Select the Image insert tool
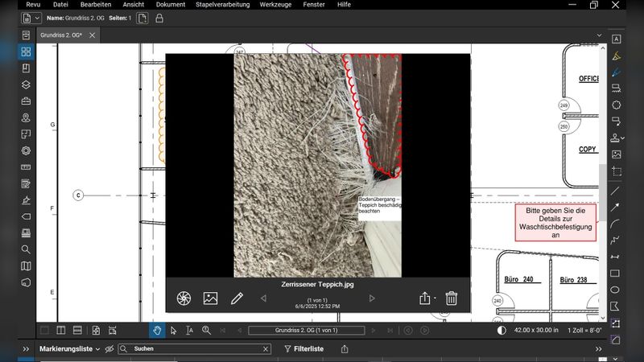Viewport: 644px width, 362px height. (616, 154)
